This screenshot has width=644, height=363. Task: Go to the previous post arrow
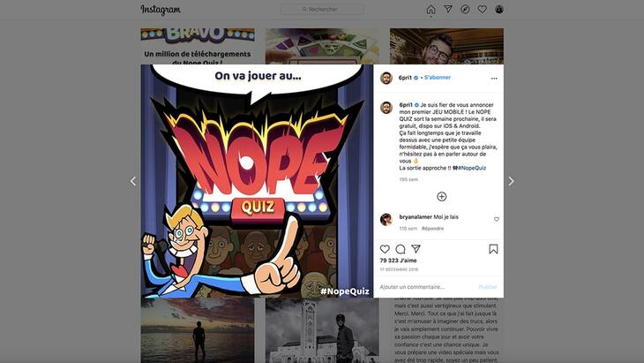click(x=133, y=181)
